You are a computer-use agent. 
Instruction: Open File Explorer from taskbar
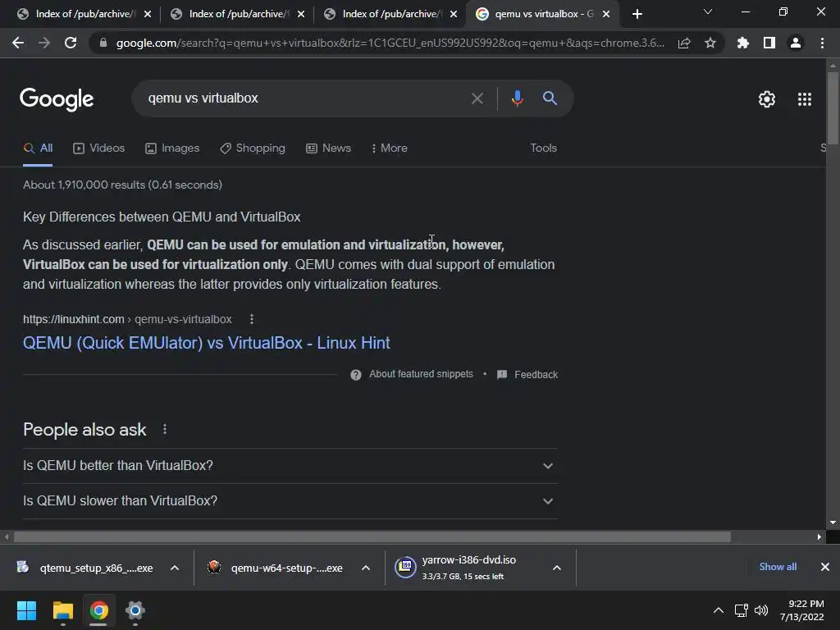coord(62,610)
